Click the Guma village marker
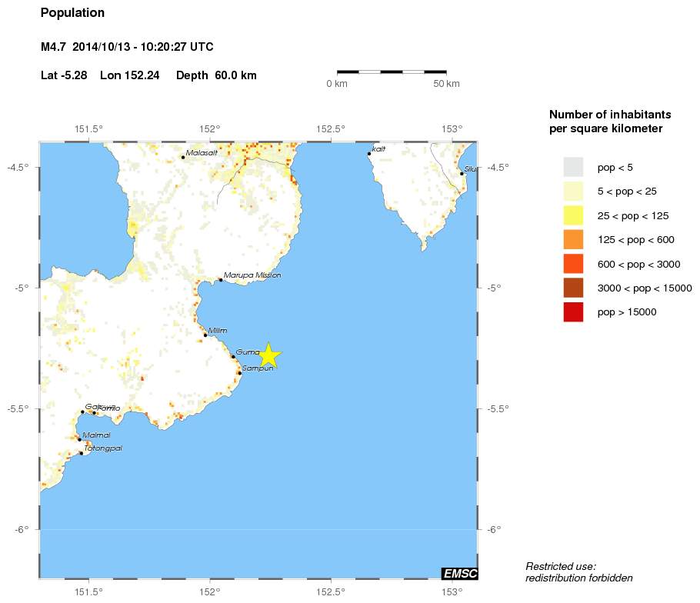Image resolution: width=700 pixels, height=603 pixels. pyautogui.click(x=233, y=356)
